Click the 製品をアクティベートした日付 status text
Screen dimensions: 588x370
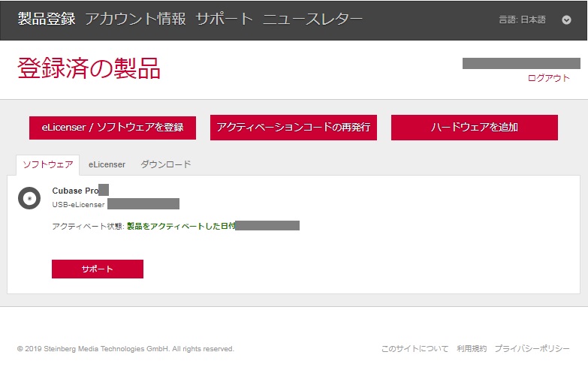[x=181, y=226]
